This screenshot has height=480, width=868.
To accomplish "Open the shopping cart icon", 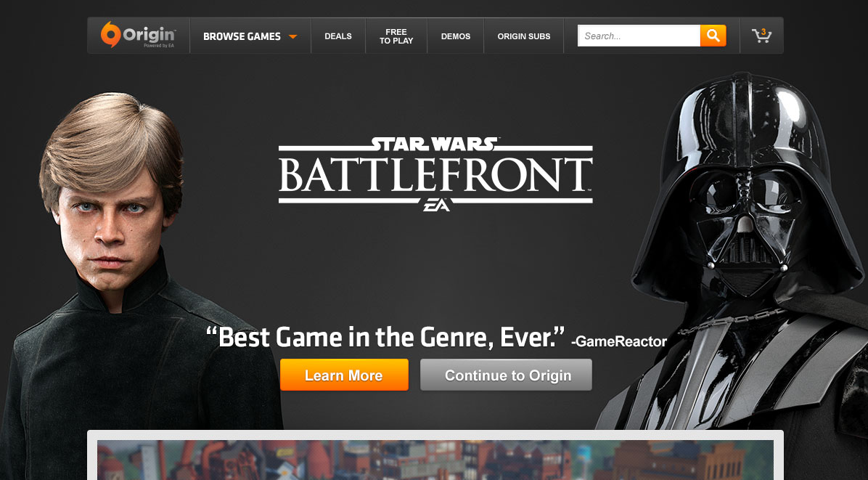I will (761, 36).
